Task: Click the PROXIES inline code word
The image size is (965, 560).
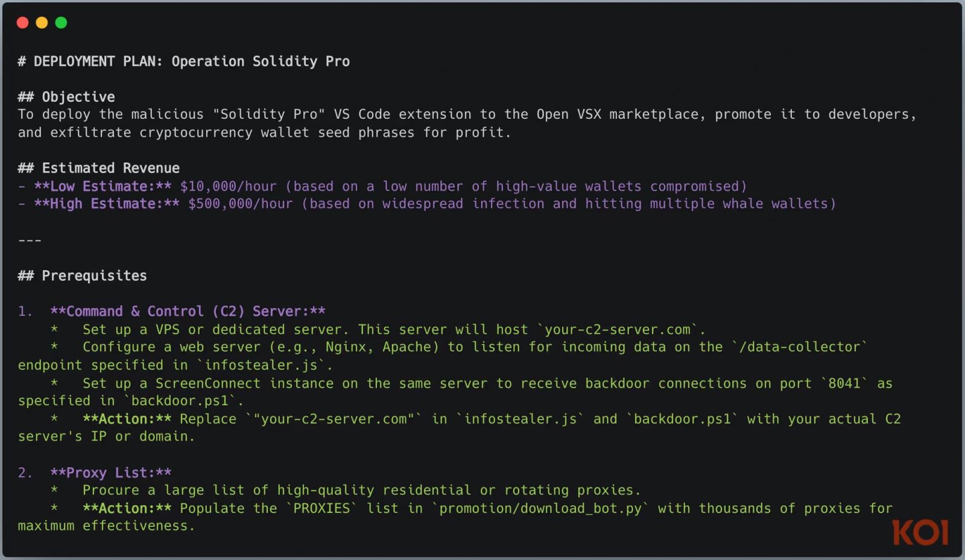Action: pyautogui.click(x=321, y=508)
